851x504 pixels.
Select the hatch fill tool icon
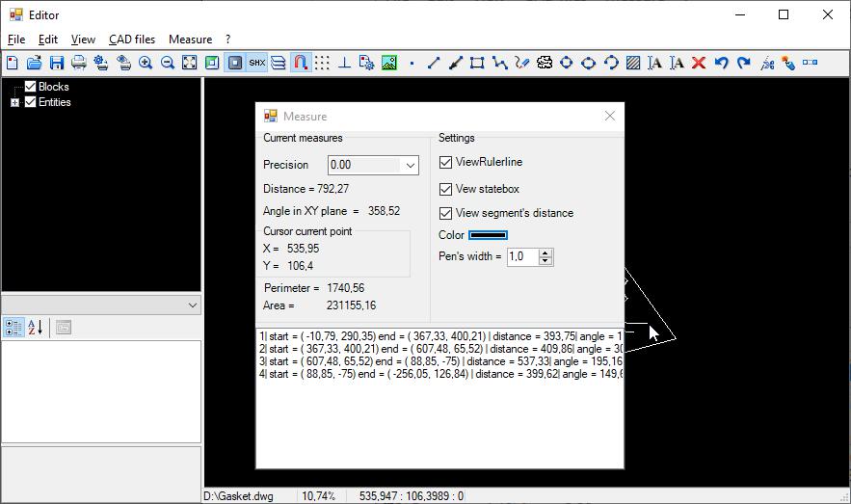[x=632, y=63]
